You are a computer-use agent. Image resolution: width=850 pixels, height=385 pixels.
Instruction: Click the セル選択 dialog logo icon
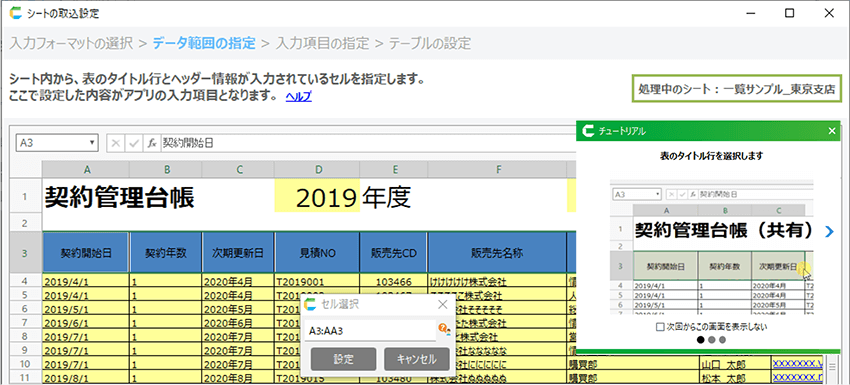311,304
